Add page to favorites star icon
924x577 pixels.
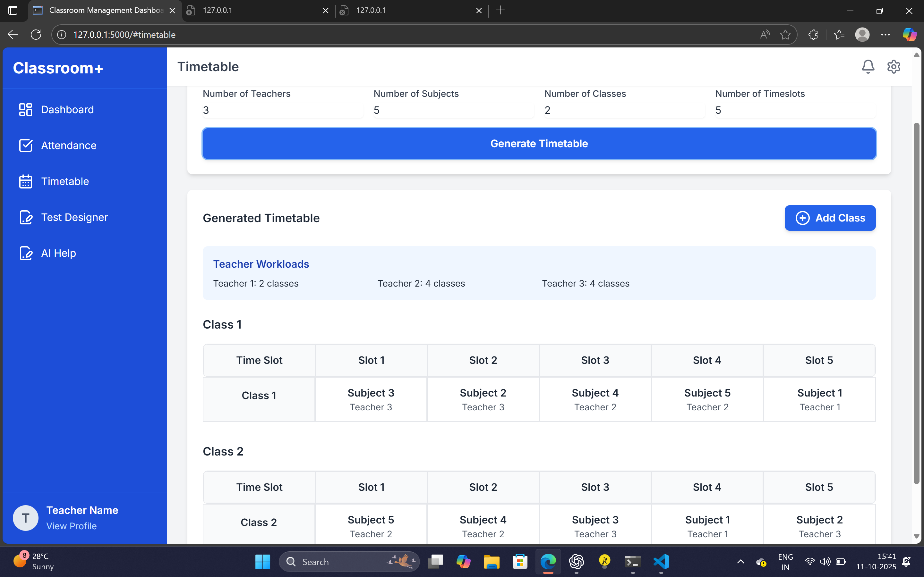coord(785,35)
